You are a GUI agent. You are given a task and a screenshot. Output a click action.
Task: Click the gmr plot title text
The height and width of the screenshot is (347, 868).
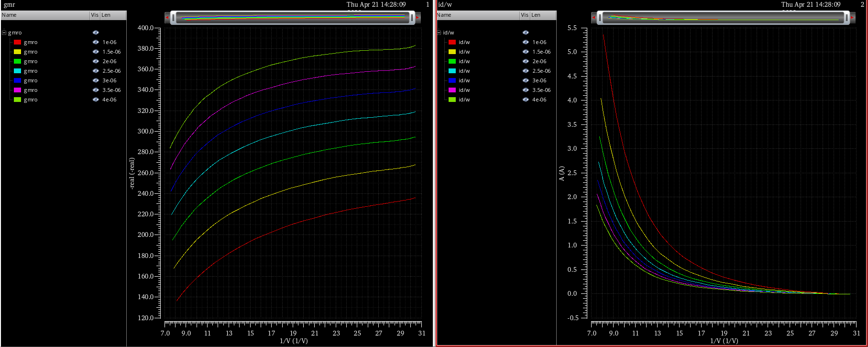point(9,5)
